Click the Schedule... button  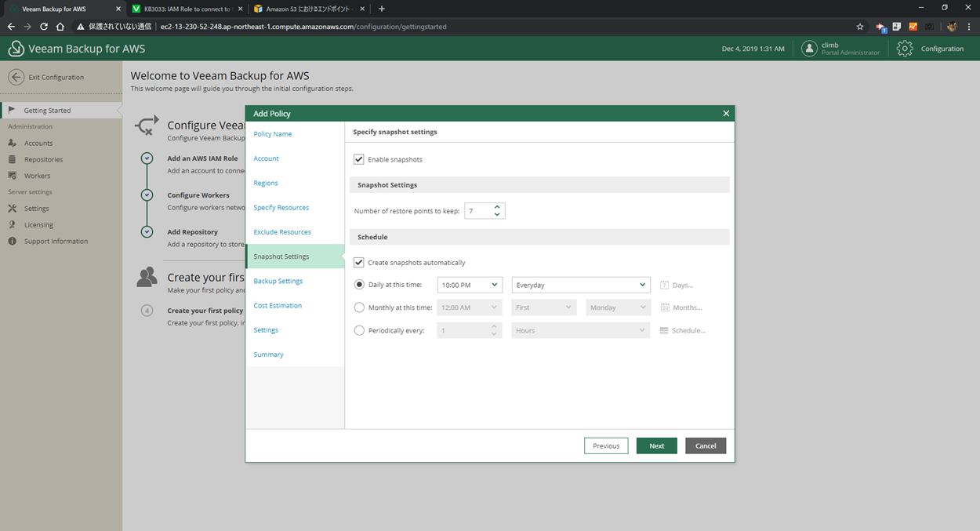683,330
